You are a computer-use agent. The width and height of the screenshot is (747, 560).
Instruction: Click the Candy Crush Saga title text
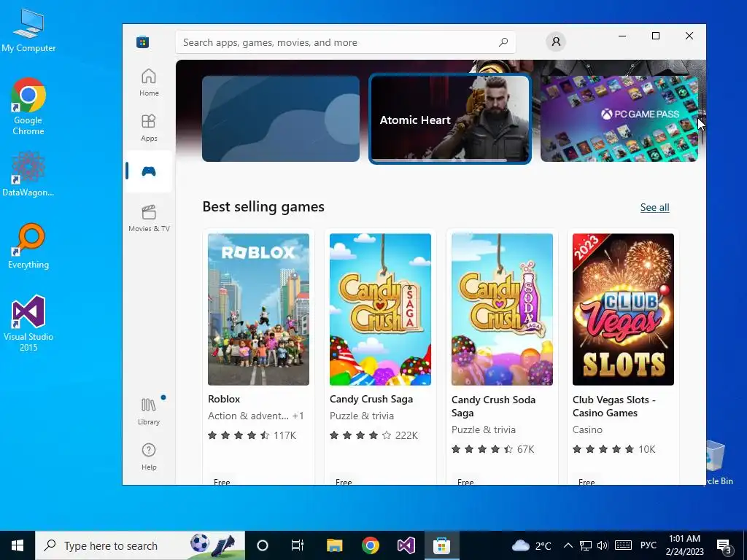coord(371,399)
